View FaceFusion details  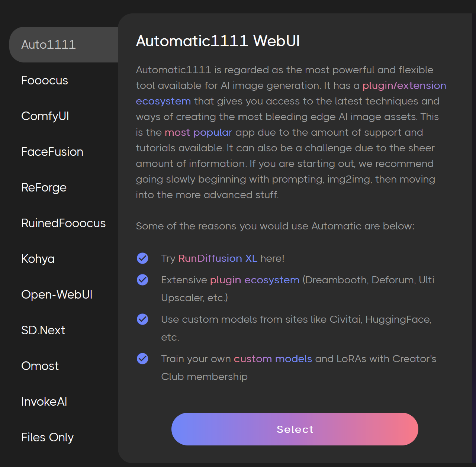52,152
